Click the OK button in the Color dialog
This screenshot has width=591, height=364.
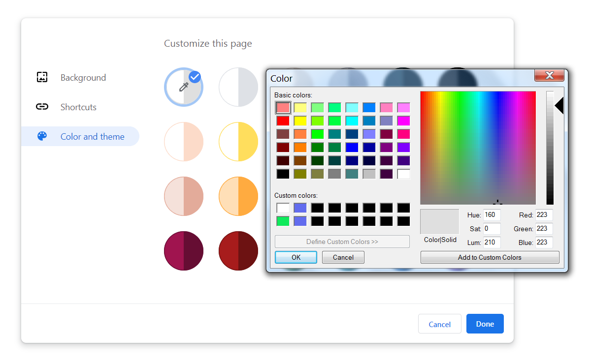pos(295,257)
